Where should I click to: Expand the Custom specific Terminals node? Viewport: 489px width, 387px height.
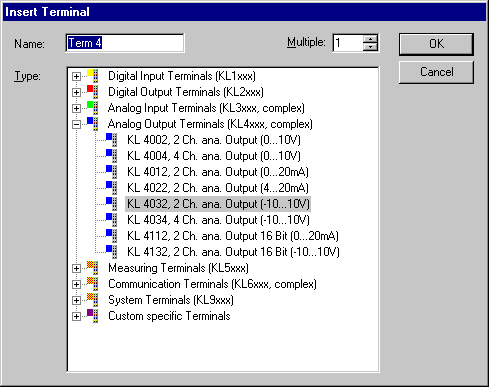76,316
